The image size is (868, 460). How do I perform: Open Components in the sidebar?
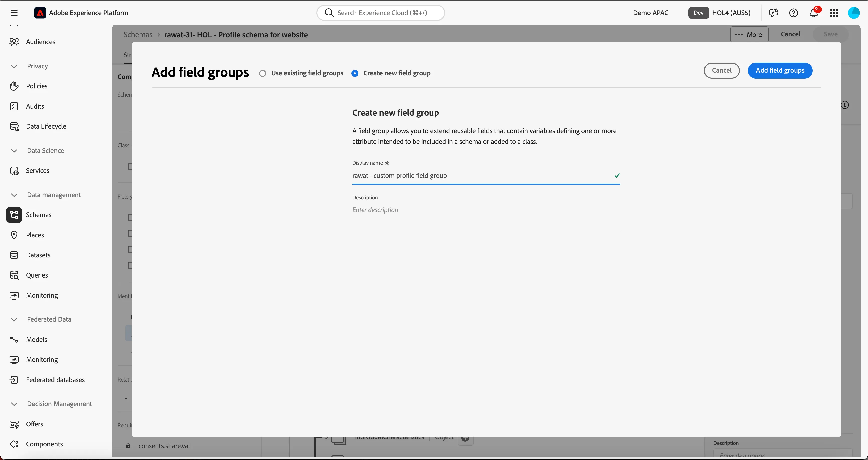44,444
